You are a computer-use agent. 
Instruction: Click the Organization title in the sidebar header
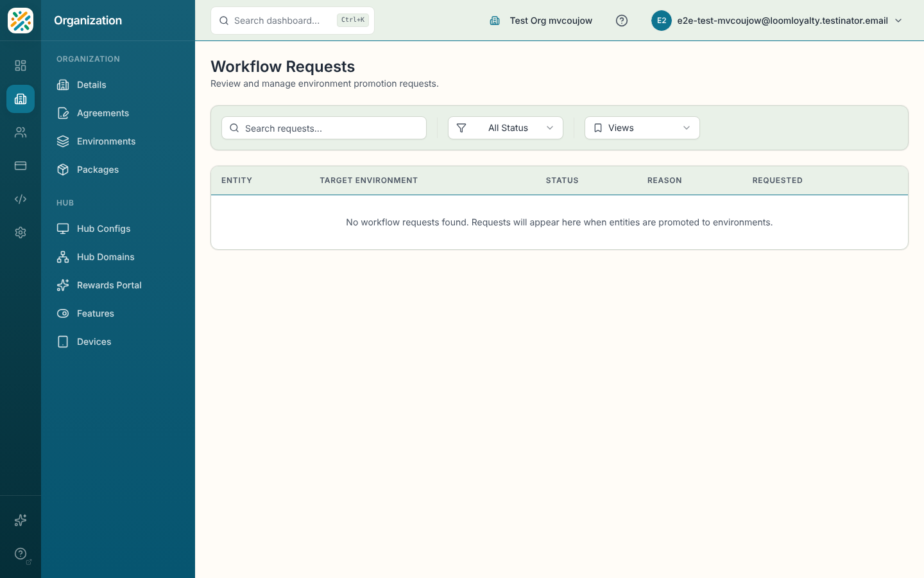(x=88, y=21)
